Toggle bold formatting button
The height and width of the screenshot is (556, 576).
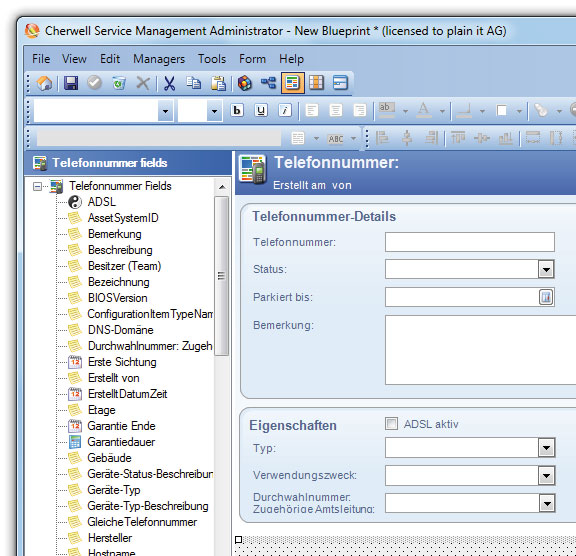[x=237, y=110]
